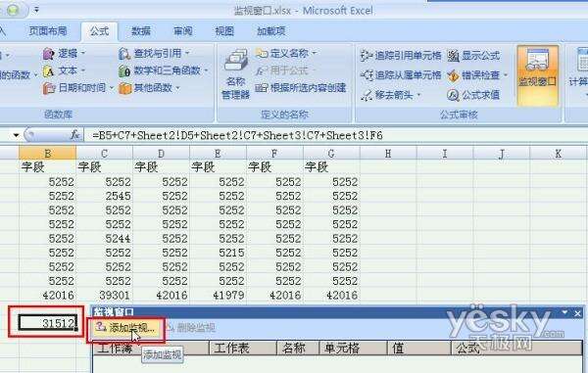Viewport: 588px width, 373px height.
Task: Expand the 逻辑 dropdown arrow
Action: [83, 53]
